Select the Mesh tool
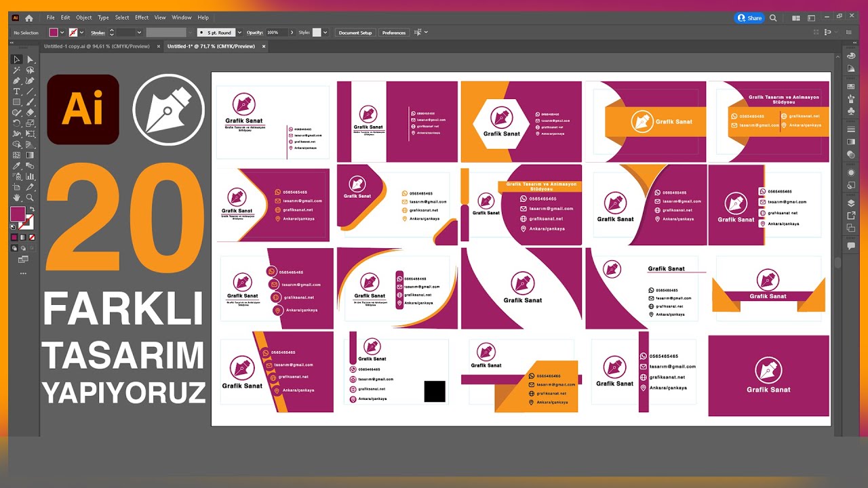868x488 pixels. [17, 155]
